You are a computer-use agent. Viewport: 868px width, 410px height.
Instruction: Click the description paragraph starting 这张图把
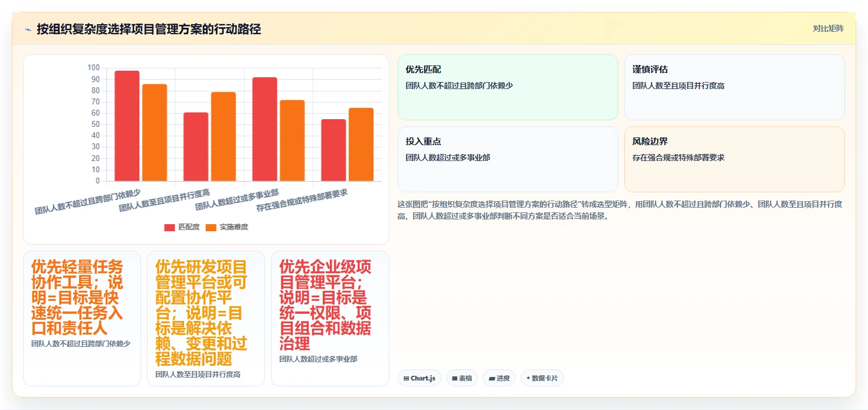pos(621,210)
